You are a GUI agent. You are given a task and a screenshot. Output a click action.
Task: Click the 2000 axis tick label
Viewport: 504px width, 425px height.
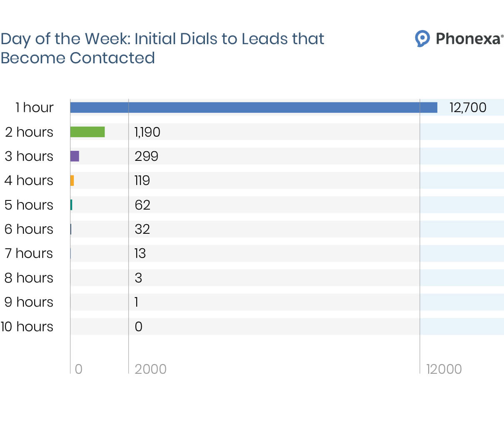(150, 369)
